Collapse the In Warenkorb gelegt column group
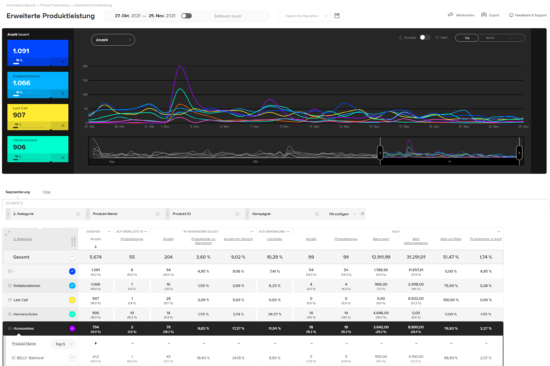 click(251, 232)
